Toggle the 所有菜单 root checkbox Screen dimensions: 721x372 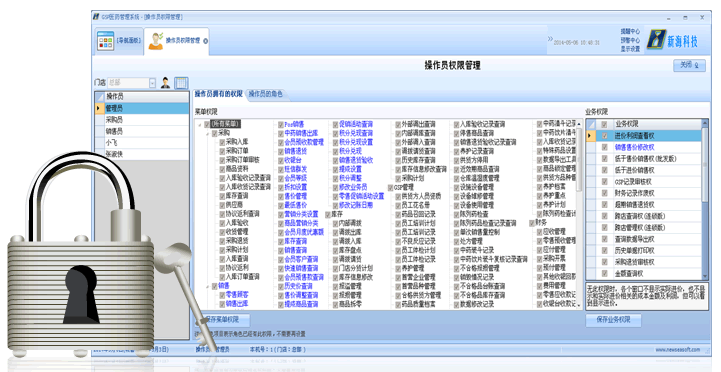(x=206, y=124)
